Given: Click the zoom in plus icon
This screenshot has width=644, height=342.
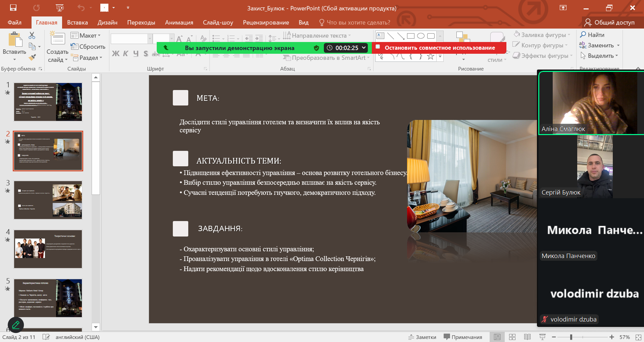Looking at the screenshot, I should tap(612, 337).
